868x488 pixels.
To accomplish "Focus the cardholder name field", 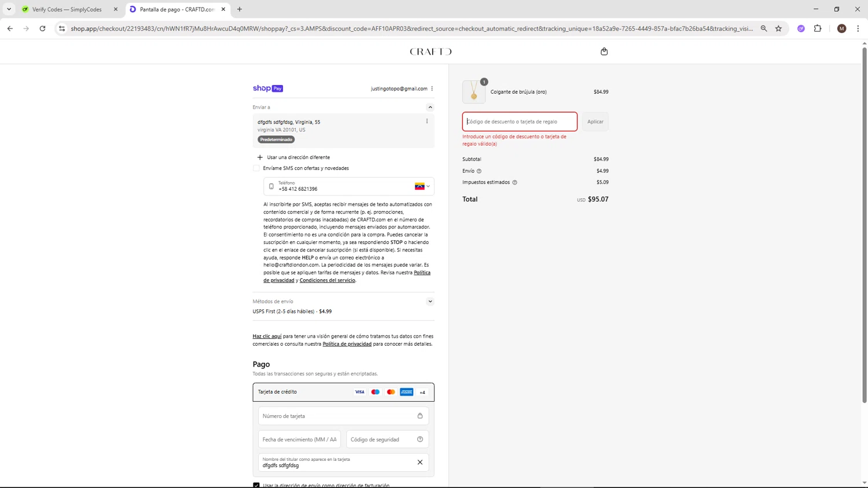I will pyautogui.click(x=344, y=462).
